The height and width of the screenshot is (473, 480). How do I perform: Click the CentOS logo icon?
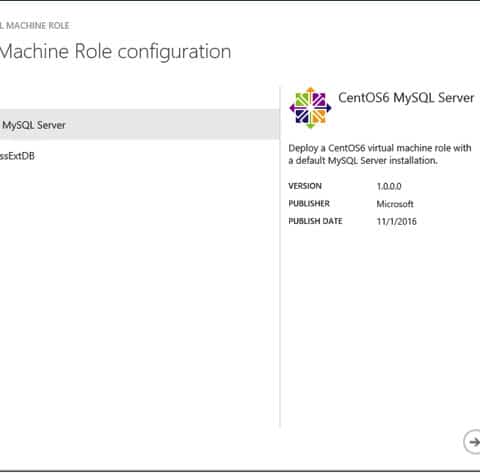(x=310, y=108)
